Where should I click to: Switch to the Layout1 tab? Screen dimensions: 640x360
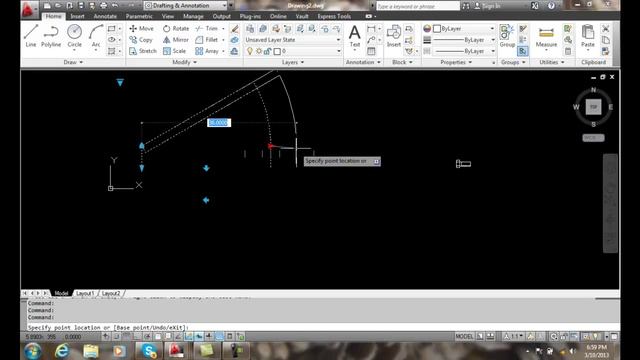[85, 293]
